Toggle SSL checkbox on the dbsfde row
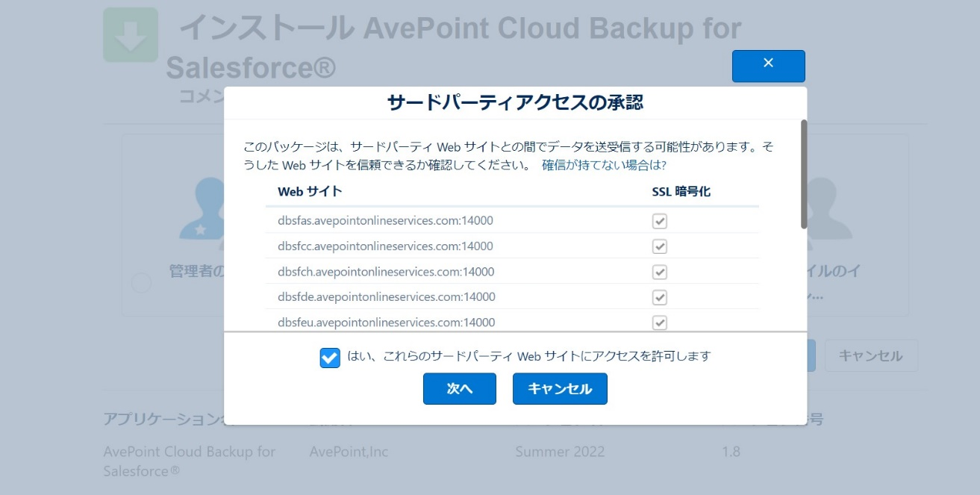Screen dimensions: 980x495 coord(658,296)
